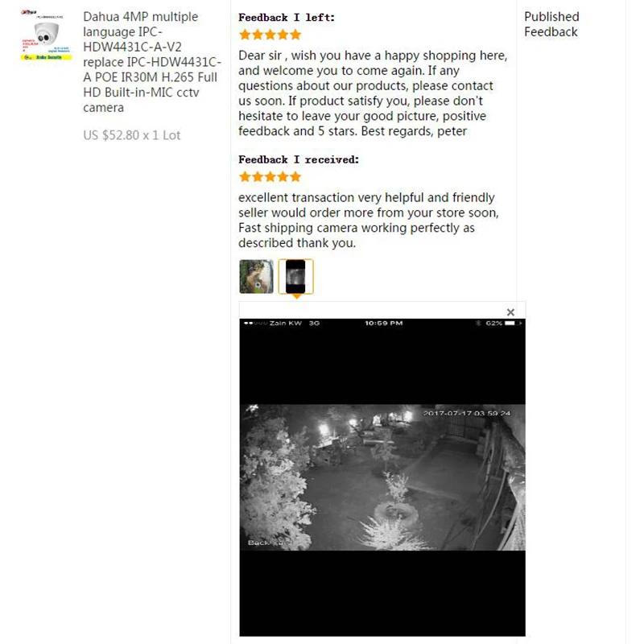
Task: Click first star under Feedback I received
Action: tap(246, 176)
